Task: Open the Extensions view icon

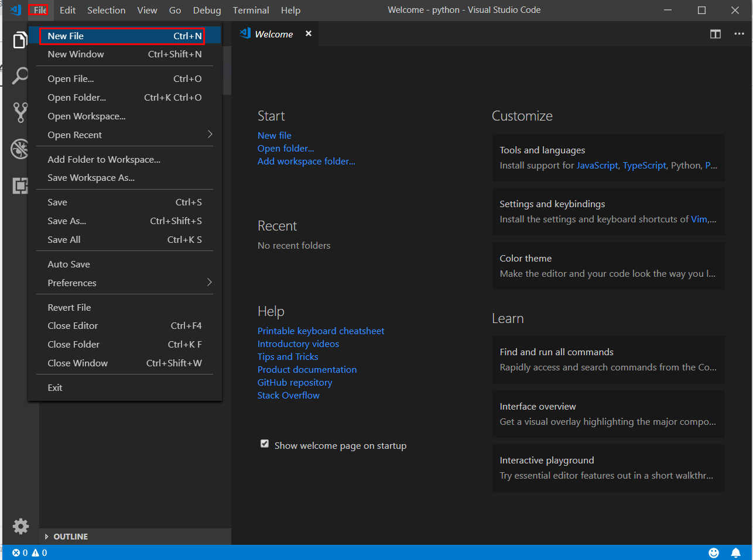Action: (20, 185)
